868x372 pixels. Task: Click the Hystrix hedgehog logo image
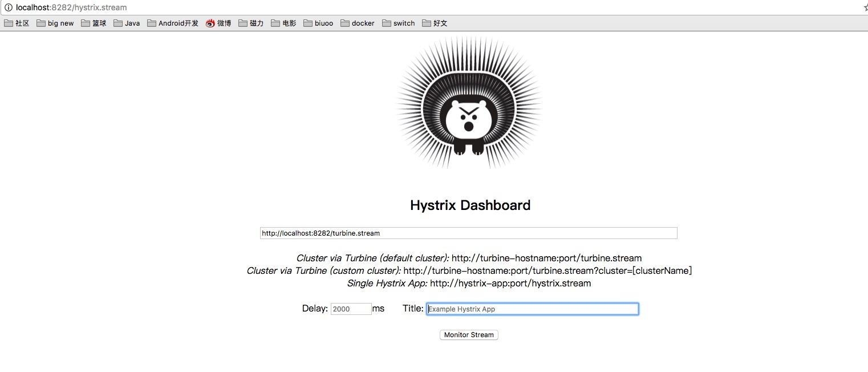[x=469, y=104]
